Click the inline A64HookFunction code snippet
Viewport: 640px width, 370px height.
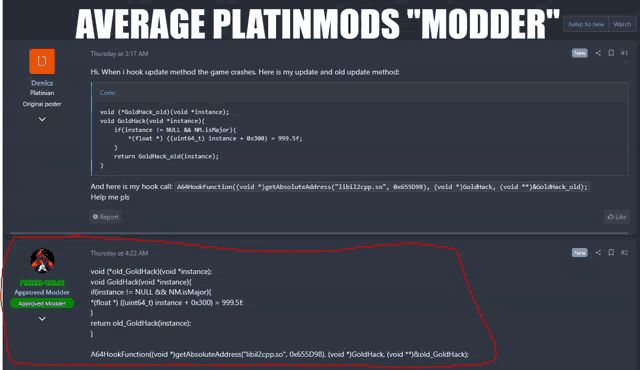pyautogui.click(x=382, y=187)
